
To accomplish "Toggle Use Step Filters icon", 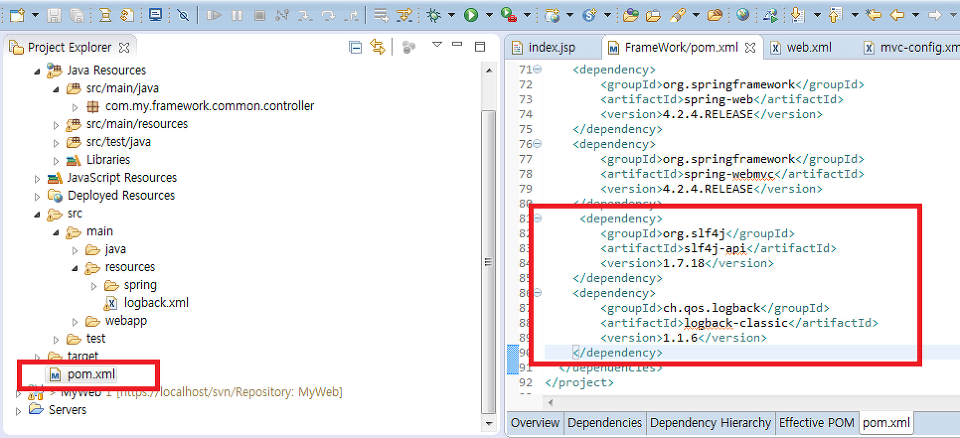I will (x=403, y=15).
